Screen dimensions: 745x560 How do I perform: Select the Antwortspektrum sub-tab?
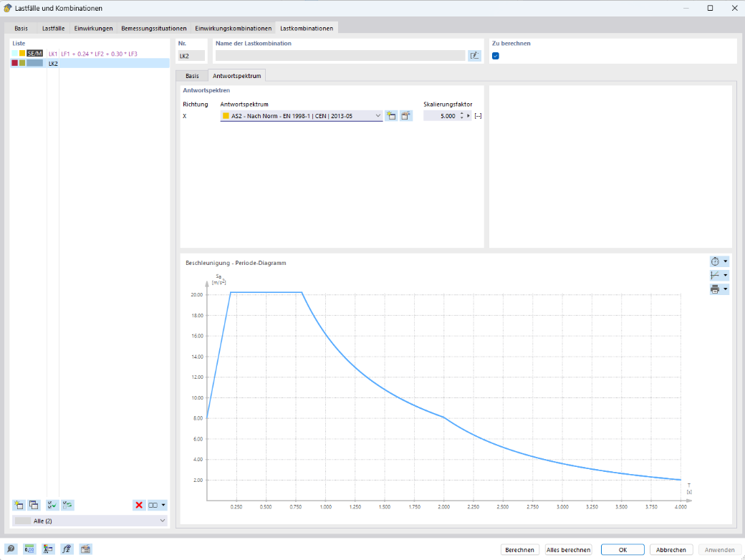pos(236,76)
